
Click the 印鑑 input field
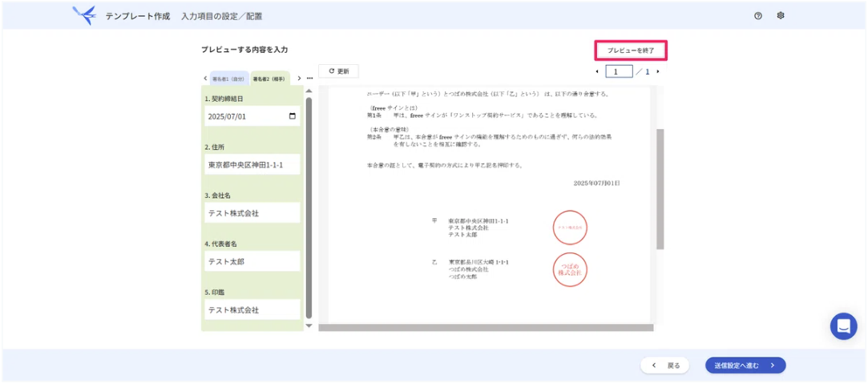click(x=252, y=310)
